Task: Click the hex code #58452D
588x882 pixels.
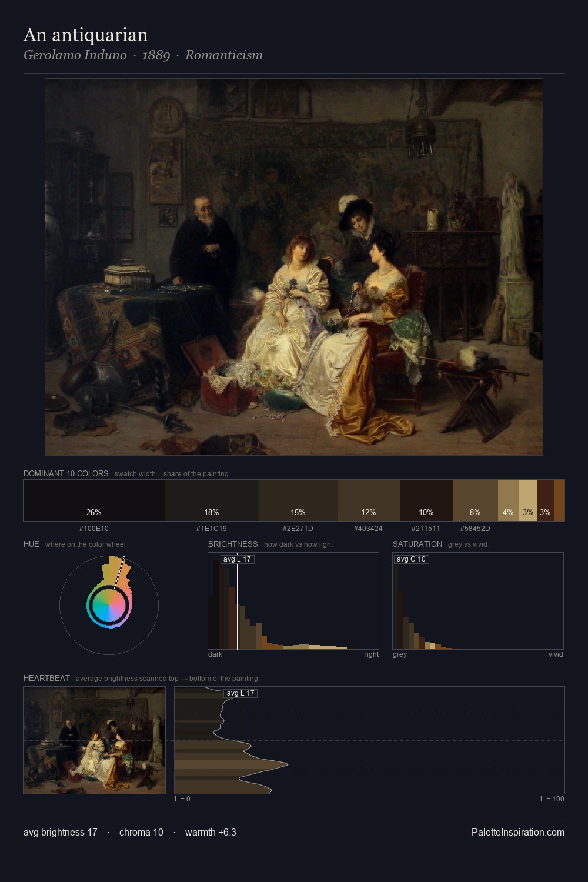Action: [x=475, y=529]
